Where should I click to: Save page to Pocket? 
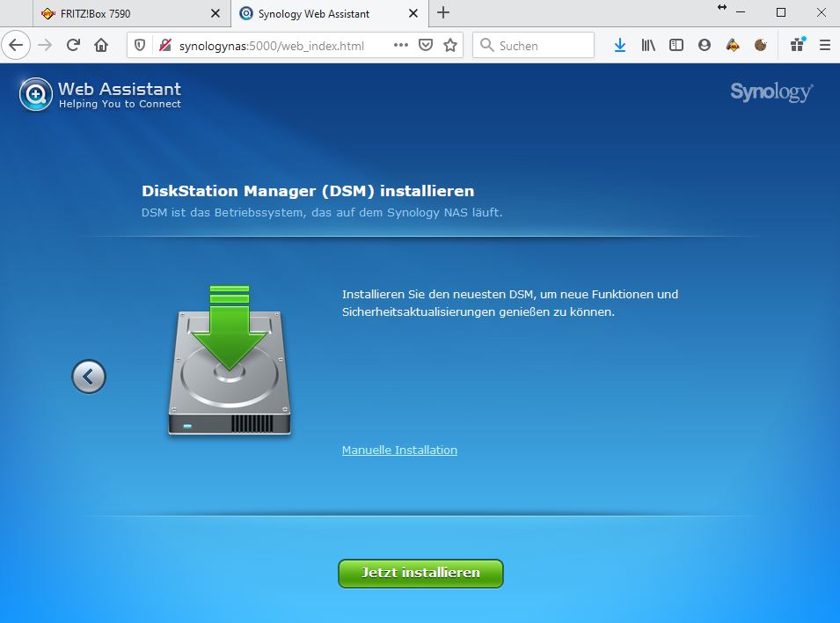(x=426, y=46)
